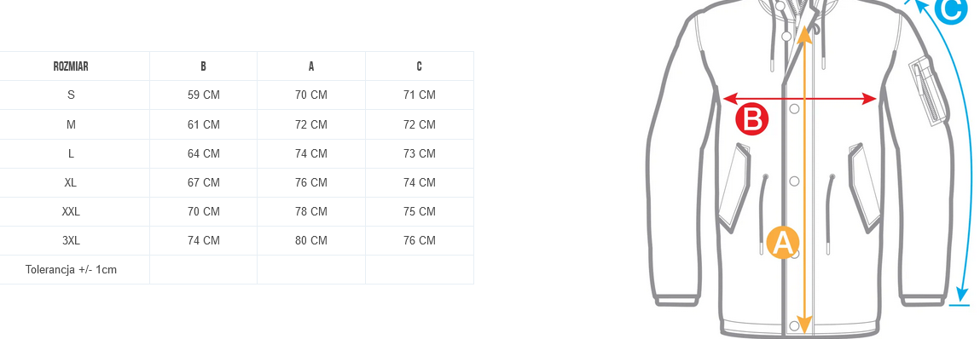Select the B column header
Screen dimensions: 980x339
click(203, 66)
